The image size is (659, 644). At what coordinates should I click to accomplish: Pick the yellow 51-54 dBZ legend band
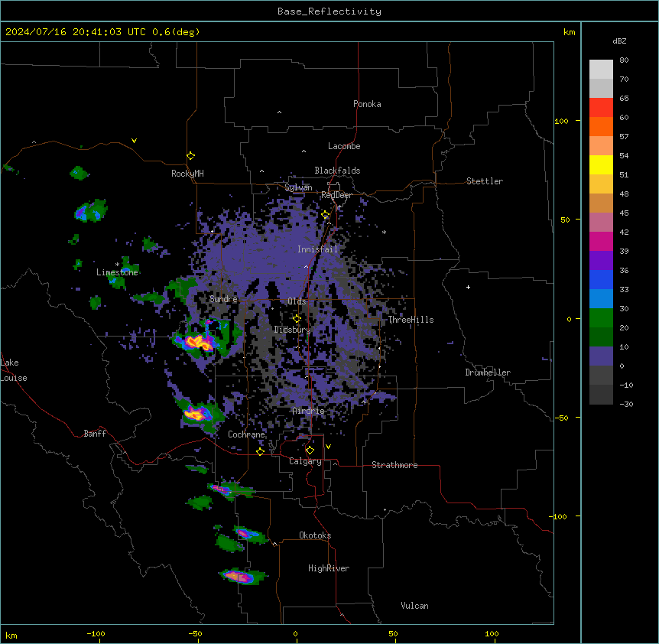tap(601, 164)
